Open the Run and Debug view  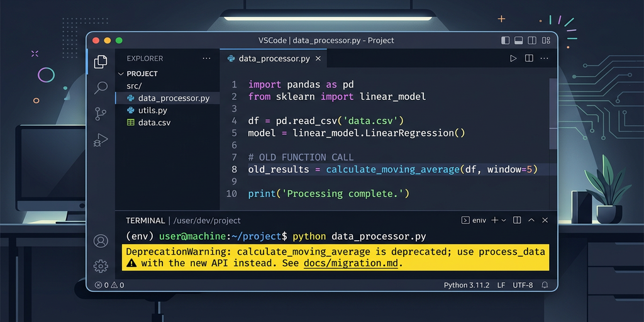pos(101,140)
